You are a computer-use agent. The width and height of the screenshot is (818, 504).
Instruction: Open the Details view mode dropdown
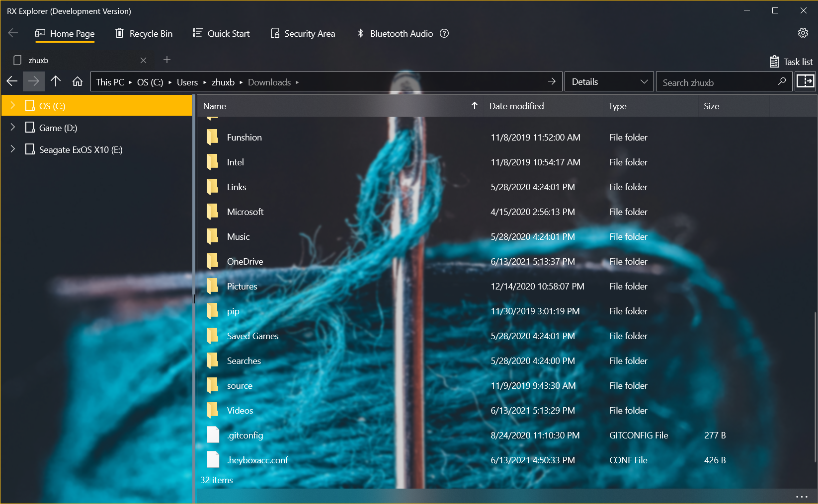[609, 82]
